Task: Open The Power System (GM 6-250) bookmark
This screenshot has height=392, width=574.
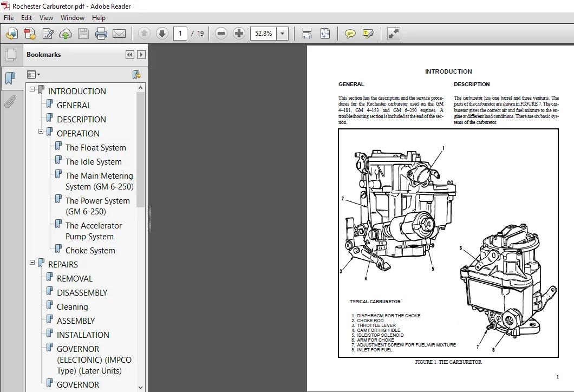Action: click(97, 206)
